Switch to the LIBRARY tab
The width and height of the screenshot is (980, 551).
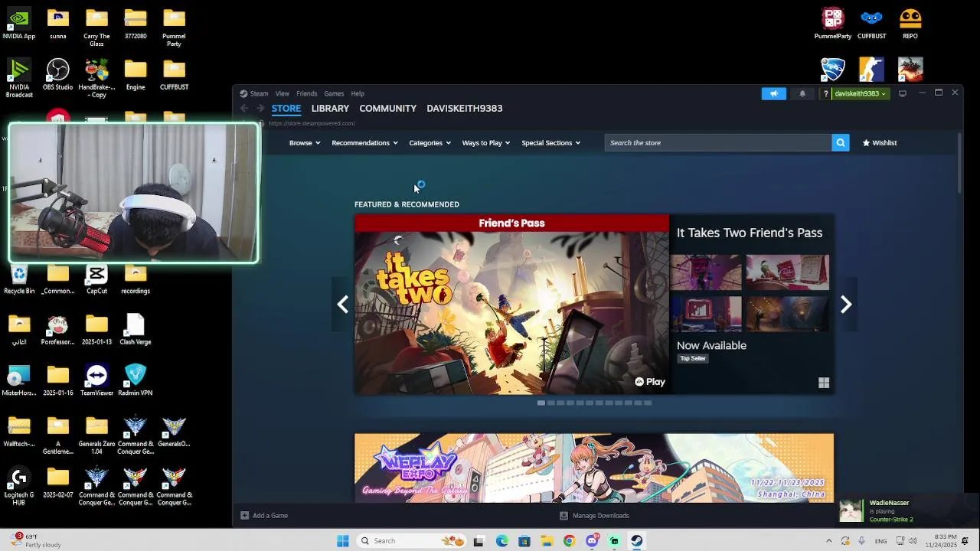(x=330, y=109)
